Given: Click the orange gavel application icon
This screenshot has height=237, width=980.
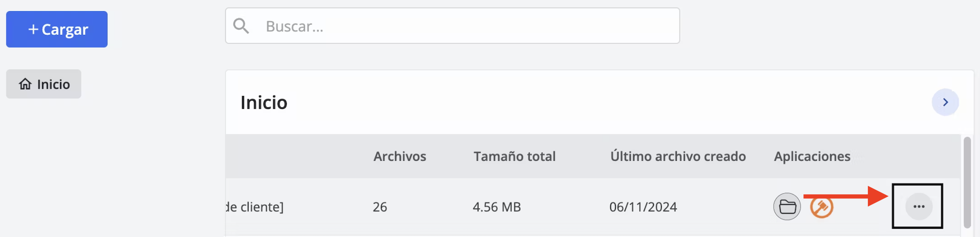Looking at the screenshot, I should click(821, 207).
